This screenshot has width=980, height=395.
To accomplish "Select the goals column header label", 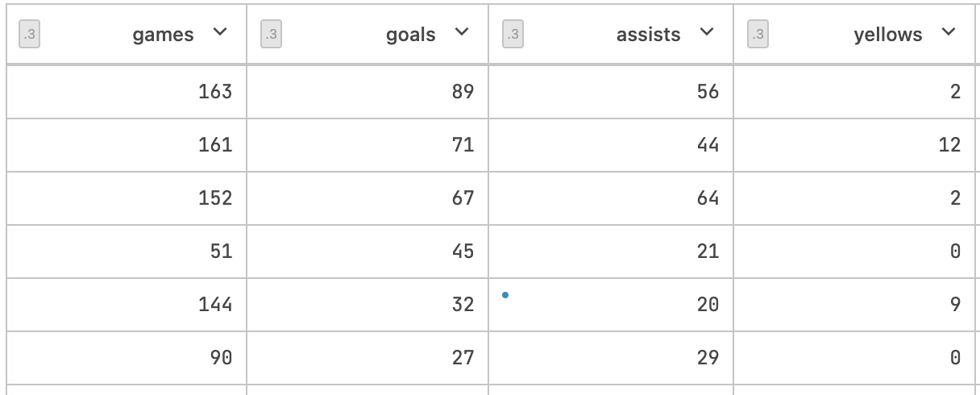I will pyautogui.click(x=410, y=35).
